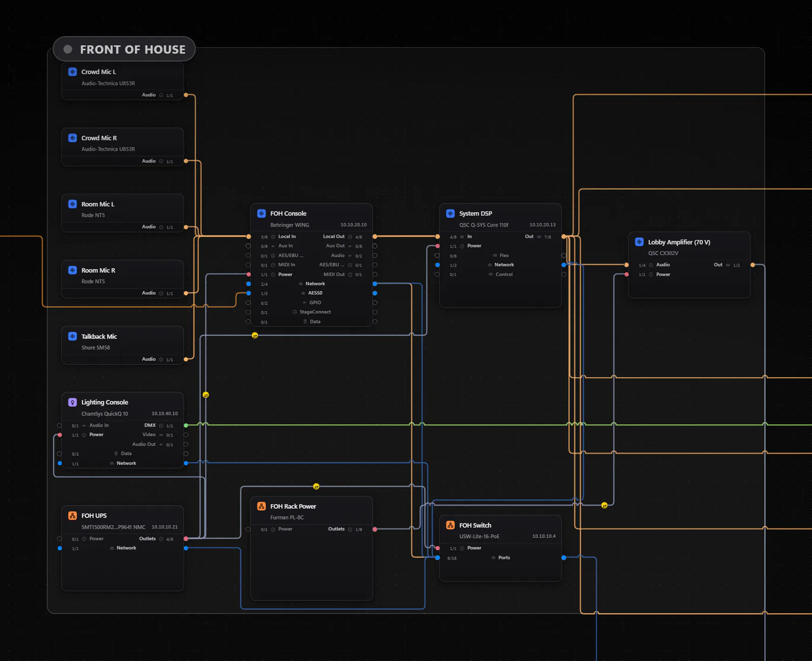Click the FOH UPS Outlets output port
Image resolution: width=812 pixels, height=661 pixels.
(x=186, y=539)
